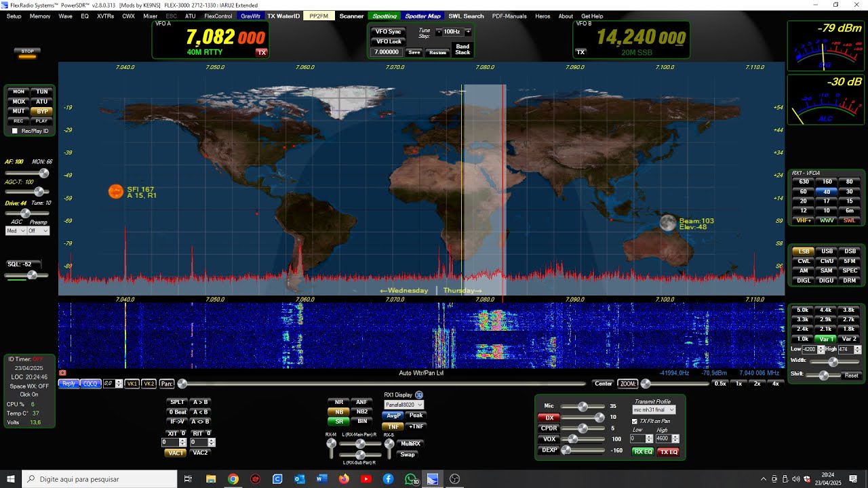Decrease tune step with minus button
Image resolution: width=868 pixels, height=488 pixels.
(x=439, y=32)
